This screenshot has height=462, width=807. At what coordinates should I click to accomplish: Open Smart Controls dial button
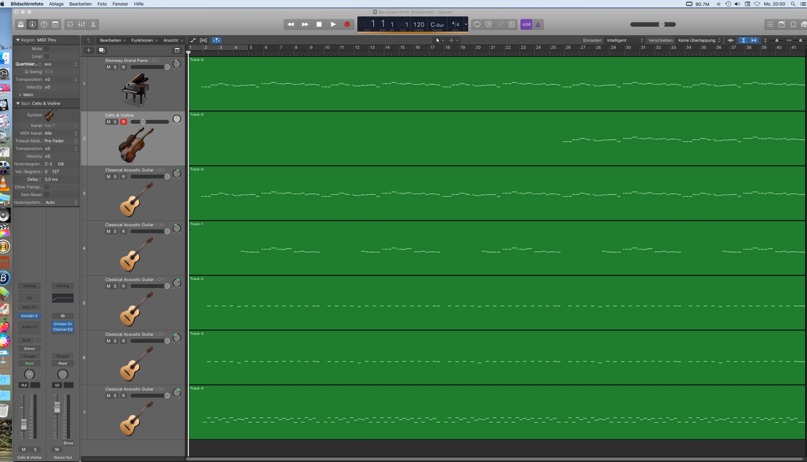(x=70, y=24)
